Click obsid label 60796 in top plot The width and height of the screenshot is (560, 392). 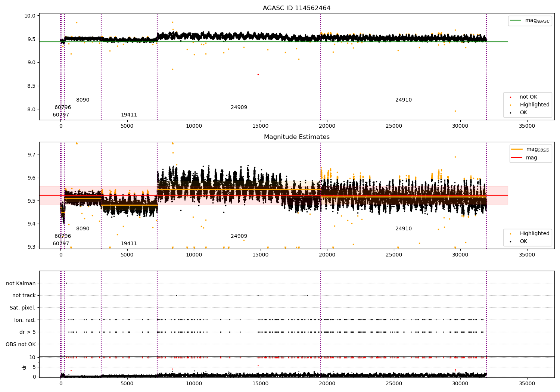[63, 108]
